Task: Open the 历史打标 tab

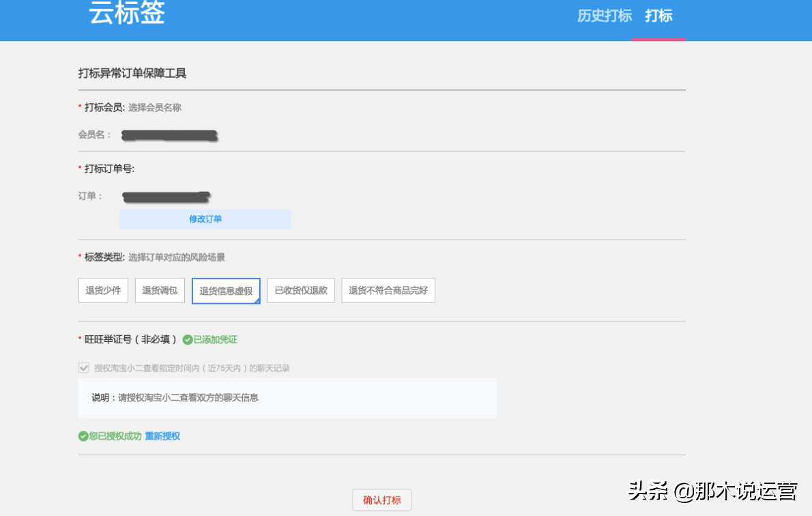Action: (x=605, y=16)
